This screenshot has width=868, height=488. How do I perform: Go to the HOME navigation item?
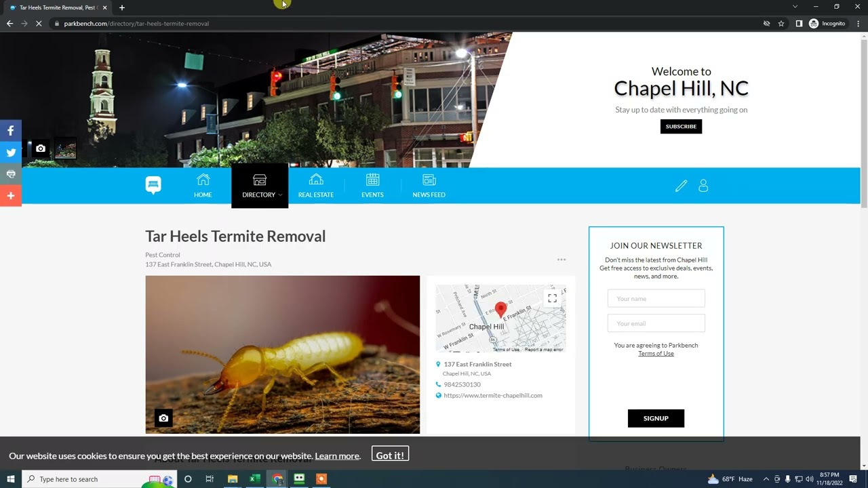point(203,186)
